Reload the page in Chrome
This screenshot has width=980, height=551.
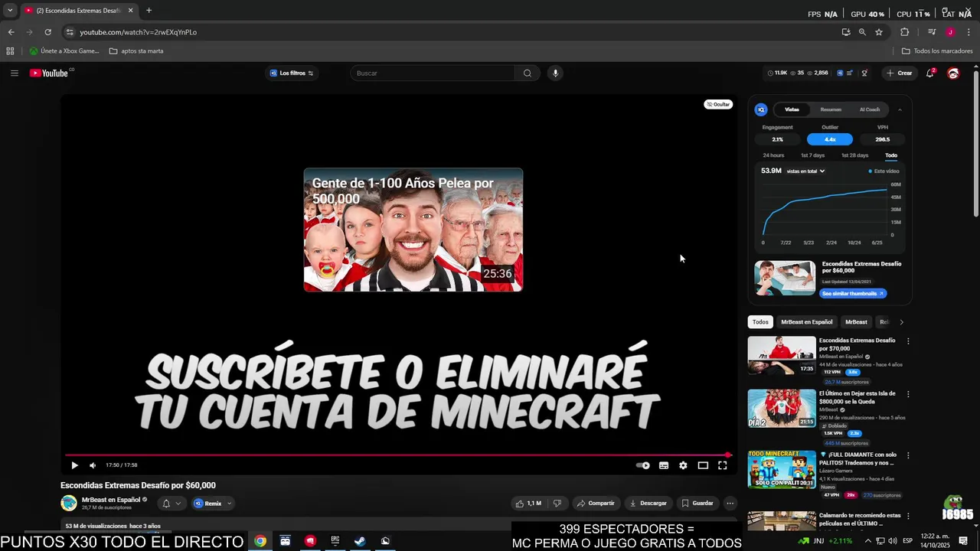[x=47, y=32]
